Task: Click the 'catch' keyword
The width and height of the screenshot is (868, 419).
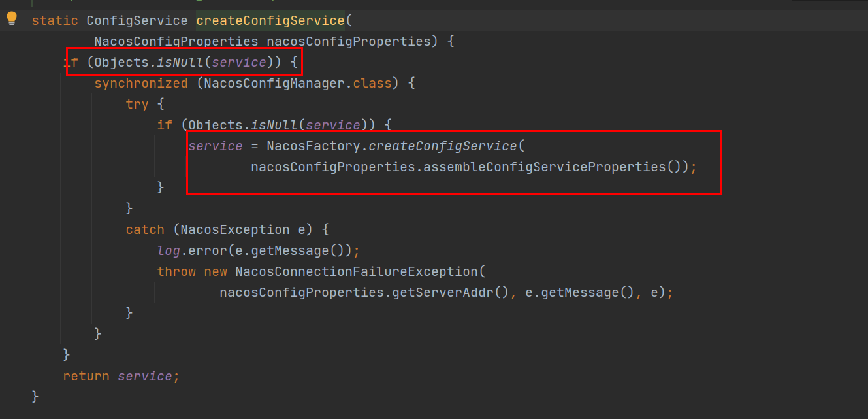Action: 145,229
